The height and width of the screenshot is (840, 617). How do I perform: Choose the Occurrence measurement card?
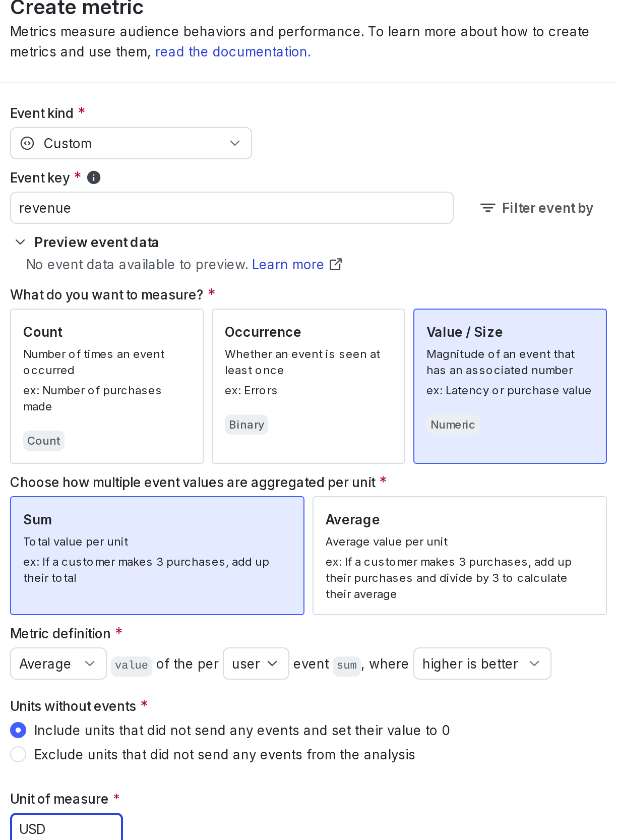tap(308, 386)
